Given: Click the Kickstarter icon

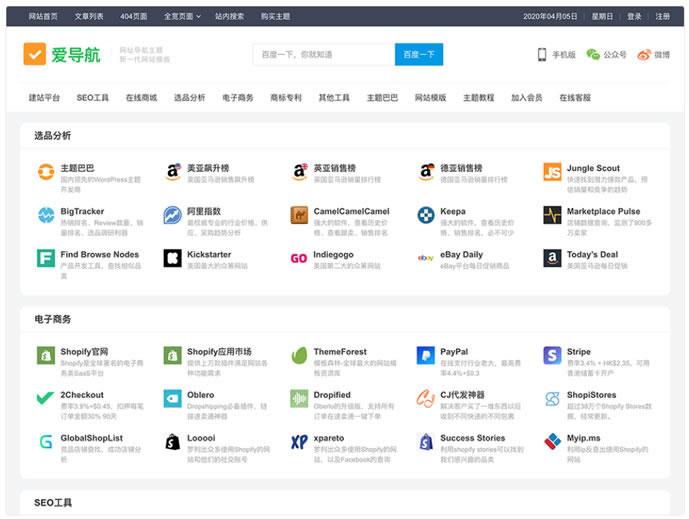Looking at the screenshot, I should [173, 258].
